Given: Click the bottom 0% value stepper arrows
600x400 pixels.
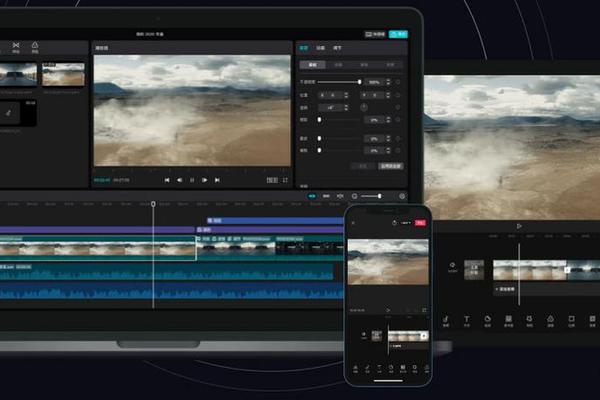Looking at the screenshot, I should tap(388, 150).
